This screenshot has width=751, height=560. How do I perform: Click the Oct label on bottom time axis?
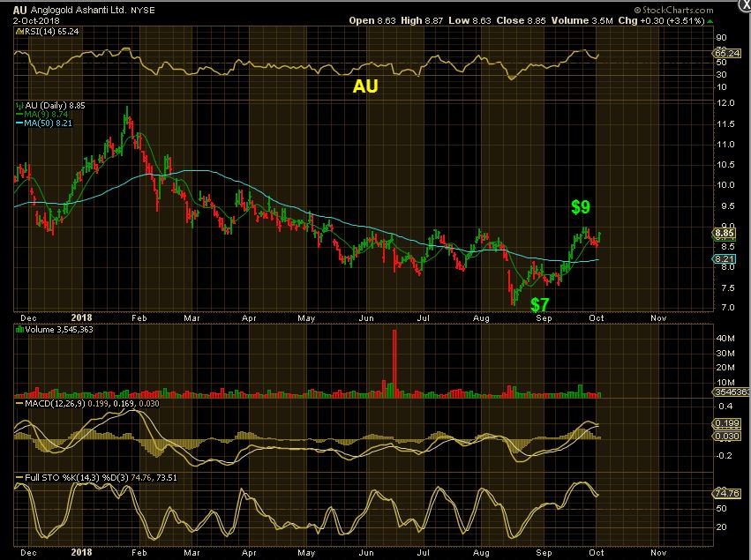coord(597,552)
